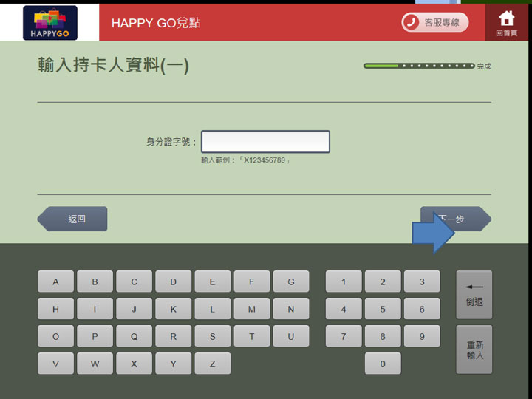Tap number key 0

[x=383, y=364]
